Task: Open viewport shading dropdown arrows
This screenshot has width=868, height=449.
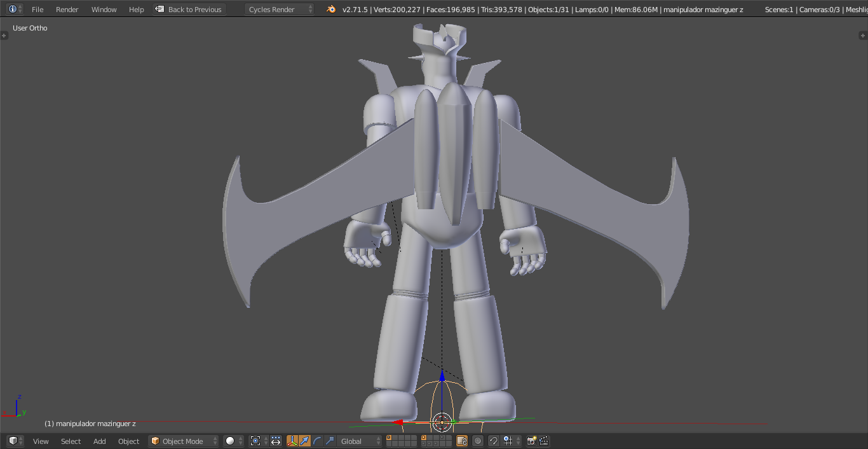Action: pos(240,441)
